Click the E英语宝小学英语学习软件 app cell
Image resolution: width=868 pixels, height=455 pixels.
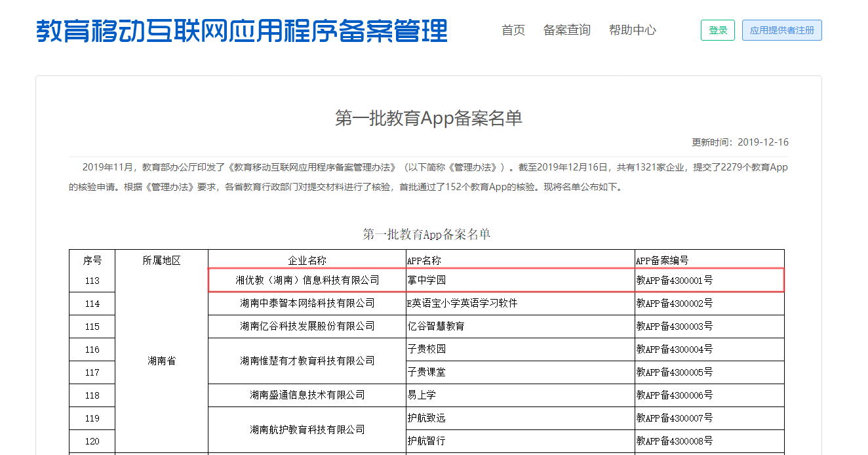point(462,303)
